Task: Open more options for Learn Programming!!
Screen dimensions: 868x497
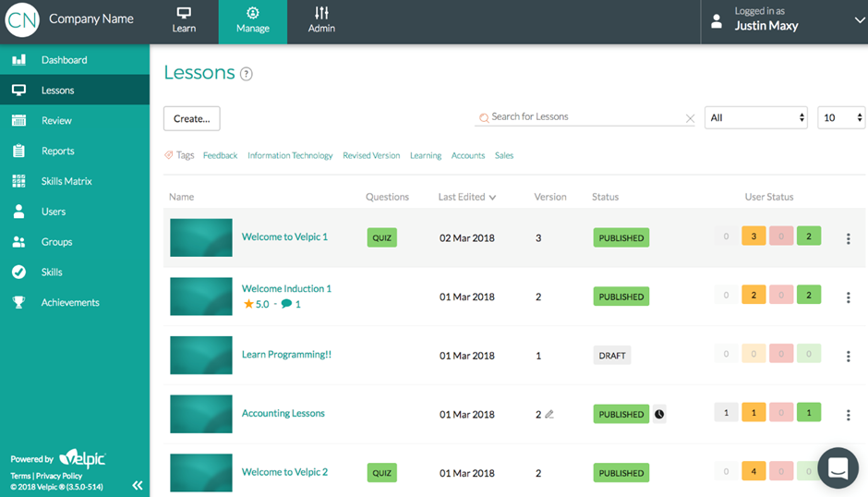Action: click(848, 356)
